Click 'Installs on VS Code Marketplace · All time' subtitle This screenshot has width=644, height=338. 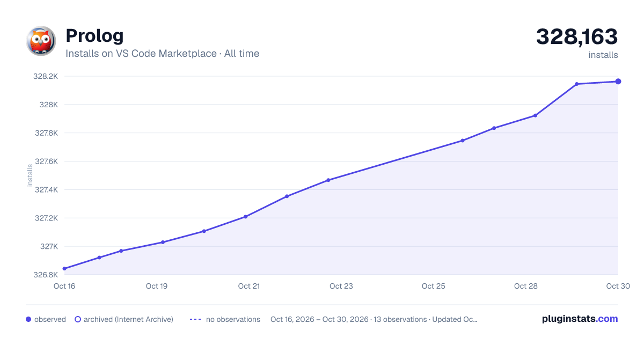[162, 54]
